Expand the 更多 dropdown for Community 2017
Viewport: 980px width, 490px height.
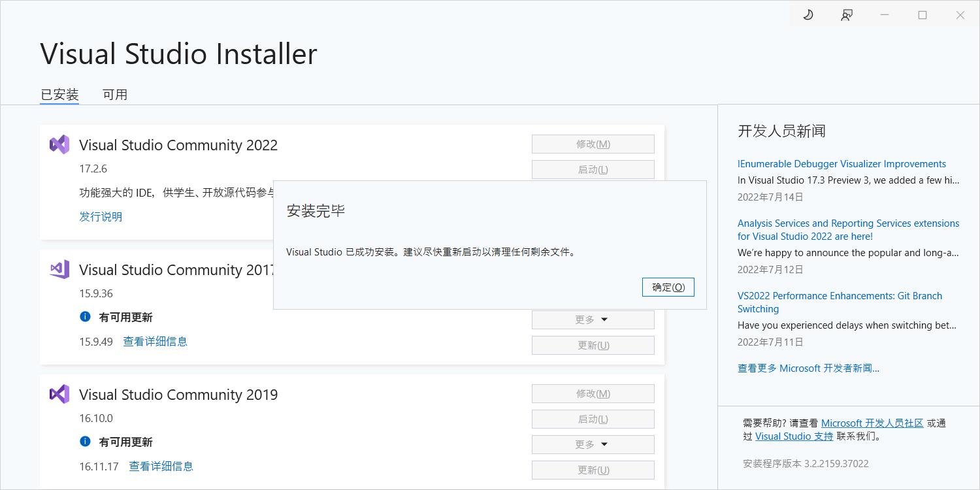coord(593,319)
